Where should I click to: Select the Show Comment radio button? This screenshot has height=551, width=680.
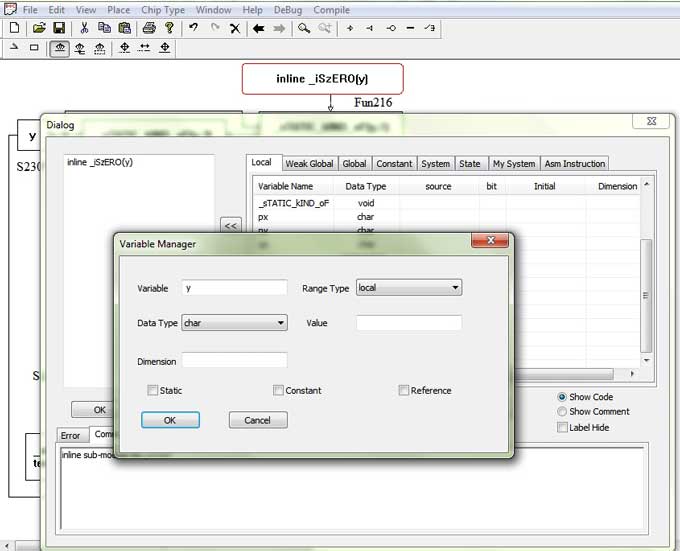coord(562,411)
